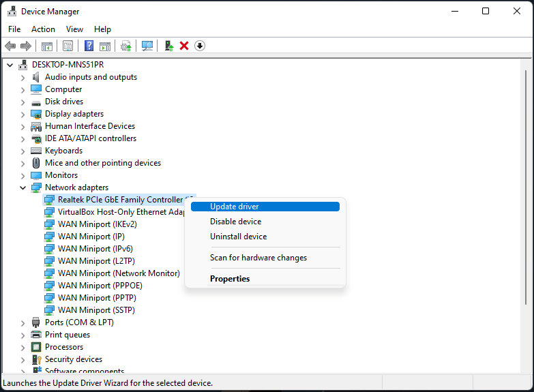
Task: Expand the Security devices chevron
Action: (23, 360)
